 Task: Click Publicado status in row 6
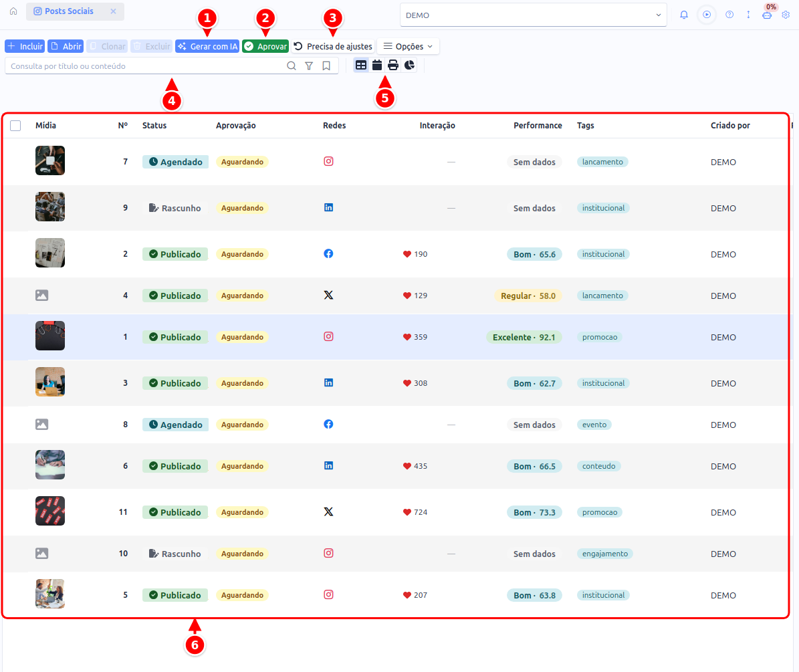[x=175, y=466]
